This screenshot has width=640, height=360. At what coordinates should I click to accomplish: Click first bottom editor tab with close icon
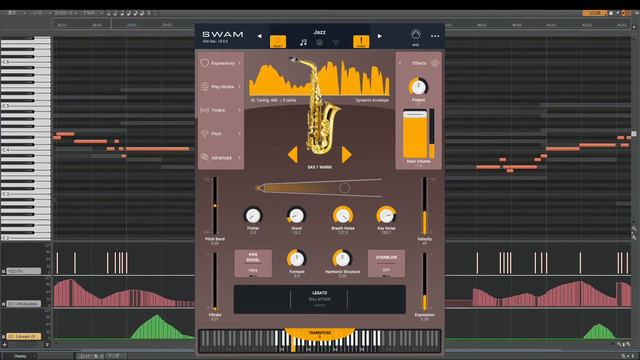click(91, 356)
